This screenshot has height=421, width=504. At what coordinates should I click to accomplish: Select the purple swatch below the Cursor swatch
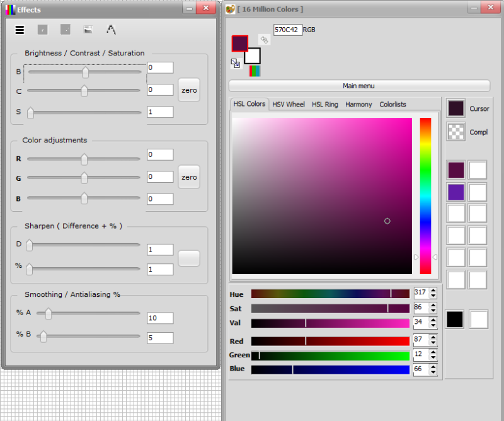(455, 192)
